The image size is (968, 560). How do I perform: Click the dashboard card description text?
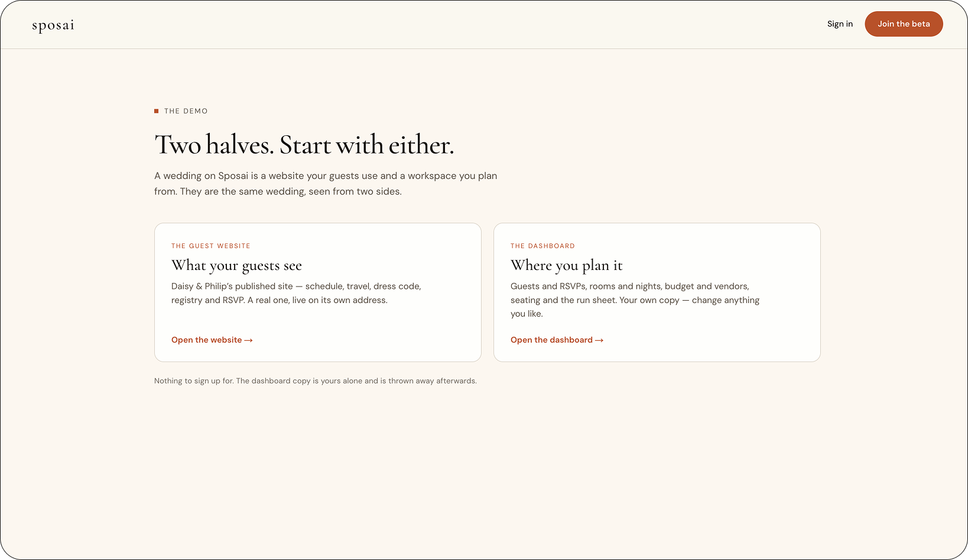635,299
